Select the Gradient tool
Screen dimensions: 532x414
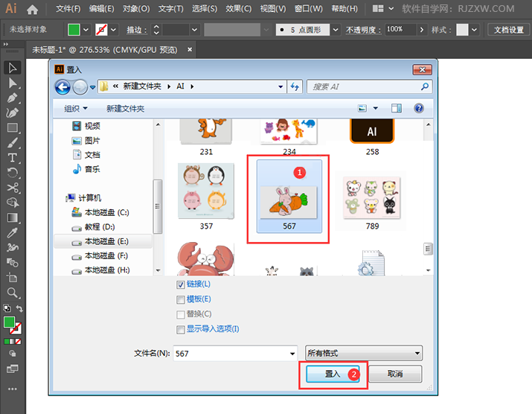pyautogui.click(x=13, y=217)
